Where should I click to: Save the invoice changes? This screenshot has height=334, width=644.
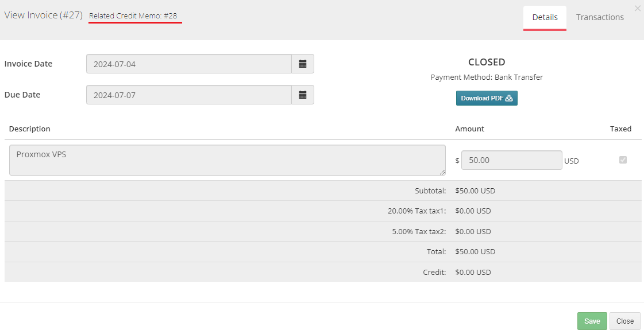pyautogui.click(x=592, y=321)
